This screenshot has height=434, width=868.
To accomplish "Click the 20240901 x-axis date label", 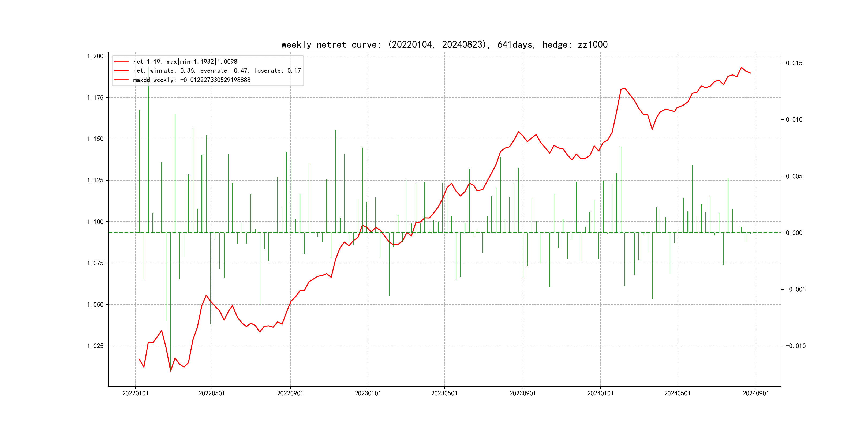I will 756,394.
